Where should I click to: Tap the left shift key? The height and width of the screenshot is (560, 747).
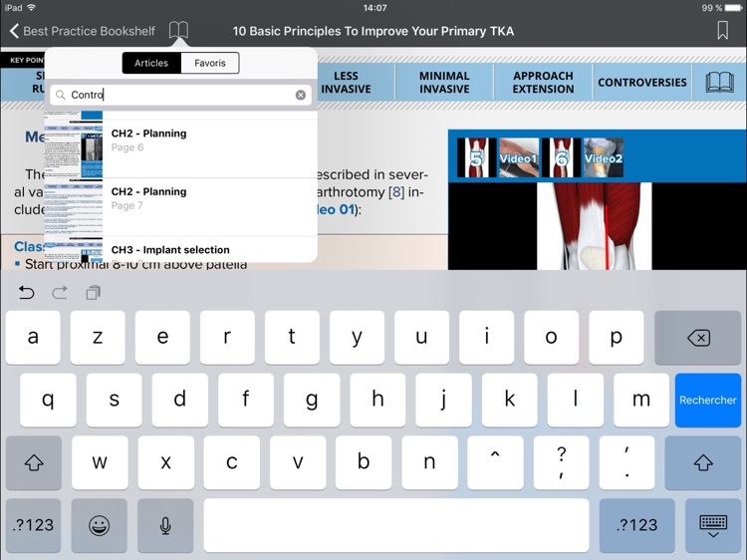pos(34,462)
